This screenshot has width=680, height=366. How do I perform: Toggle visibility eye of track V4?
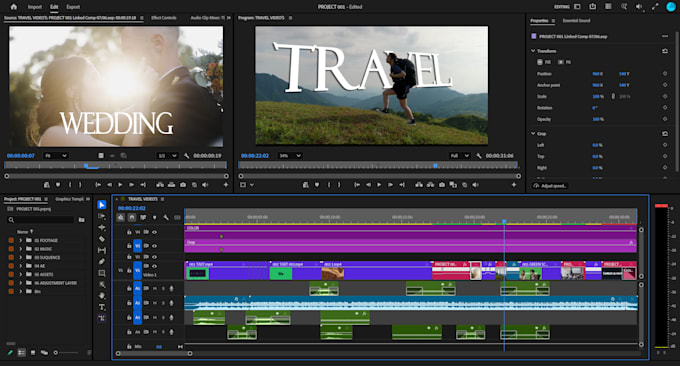click(x=154, y=232)
